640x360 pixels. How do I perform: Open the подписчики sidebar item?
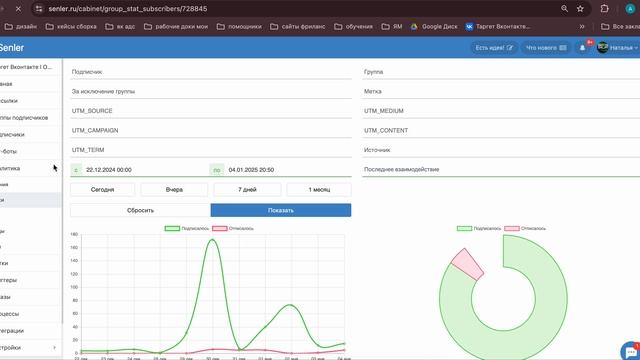point(13,135)
